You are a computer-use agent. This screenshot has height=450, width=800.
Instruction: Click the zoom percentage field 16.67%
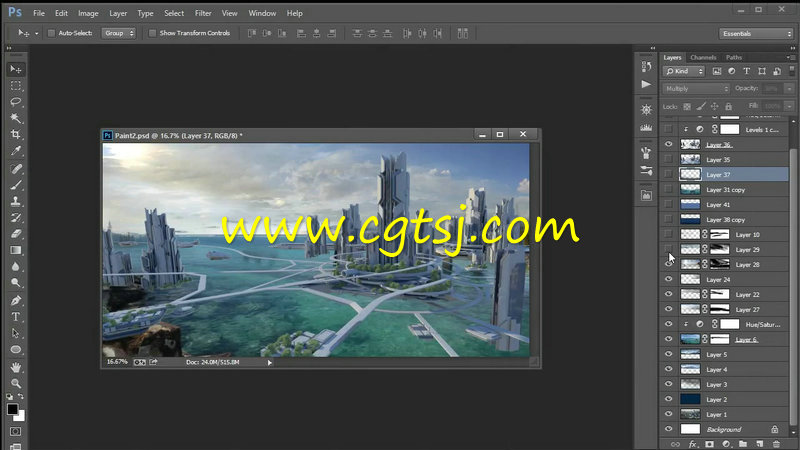click(117, 362)
